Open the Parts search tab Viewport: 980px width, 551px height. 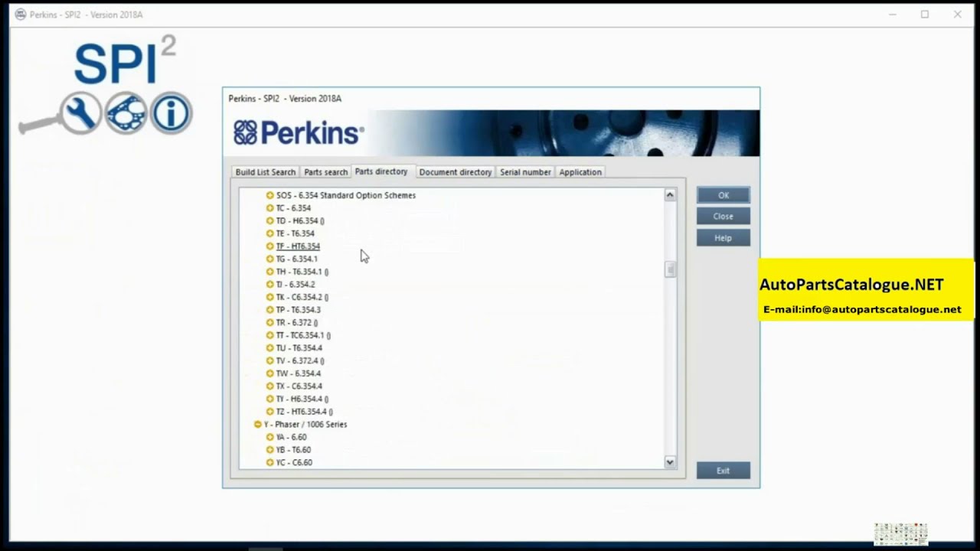click(325, 172)
